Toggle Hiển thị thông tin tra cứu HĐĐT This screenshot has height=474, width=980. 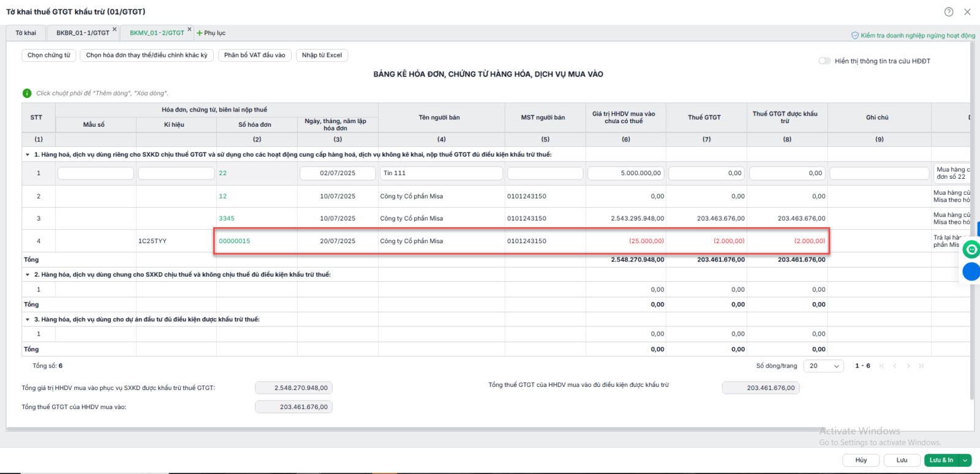(x=824, y=61)
